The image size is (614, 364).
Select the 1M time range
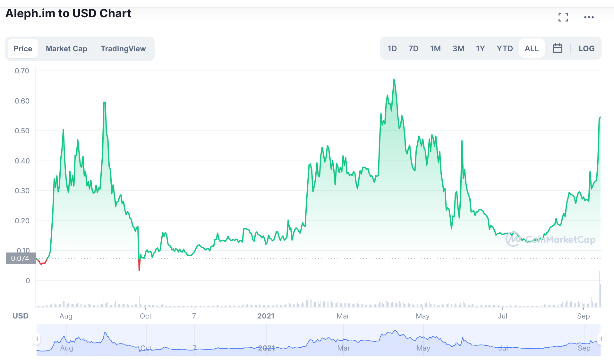tap(435, 49)
